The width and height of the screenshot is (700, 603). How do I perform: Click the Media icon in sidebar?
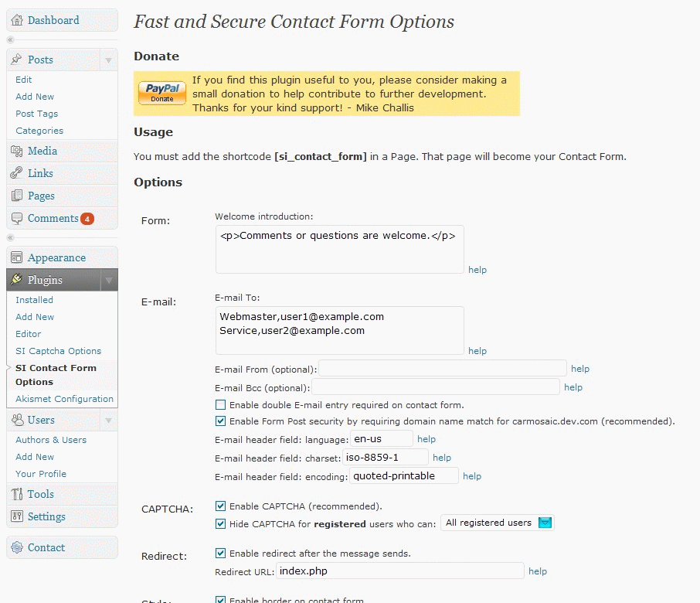(x=17, y=152)
